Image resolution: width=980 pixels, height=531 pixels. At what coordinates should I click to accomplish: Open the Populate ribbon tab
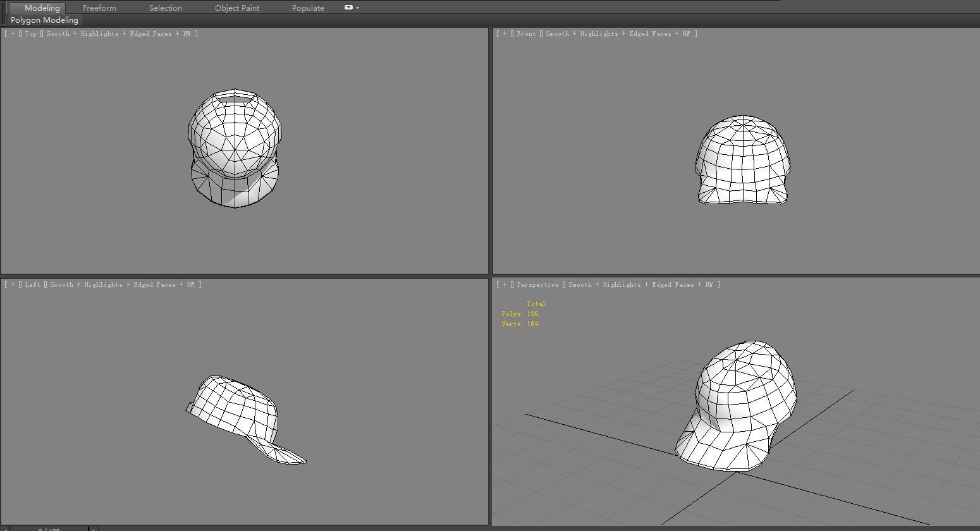pyautogui.click(x=307, y=8)
